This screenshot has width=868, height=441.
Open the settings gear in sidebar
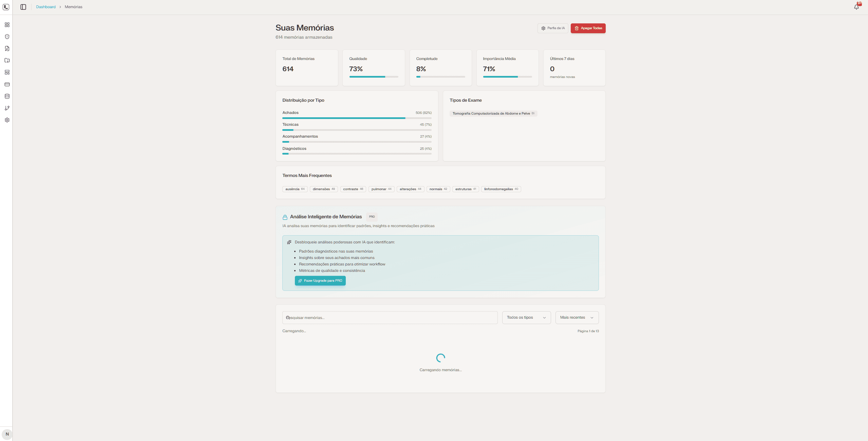[7, 120]
